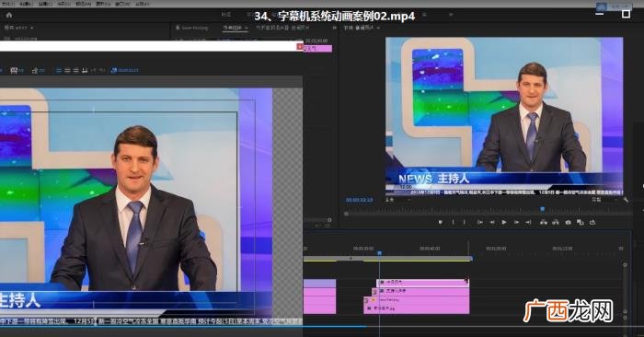Open the program monitor panel title menu

point(378,28)
